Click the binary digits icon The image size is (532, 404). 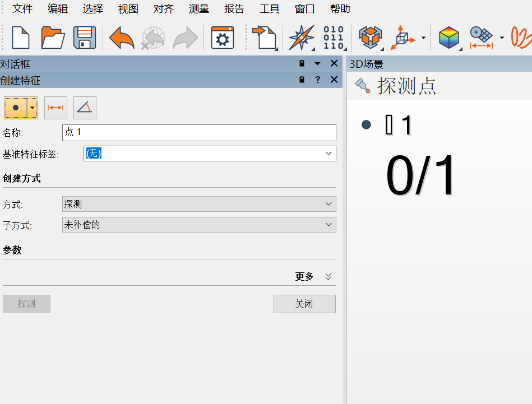click(334, 38)
